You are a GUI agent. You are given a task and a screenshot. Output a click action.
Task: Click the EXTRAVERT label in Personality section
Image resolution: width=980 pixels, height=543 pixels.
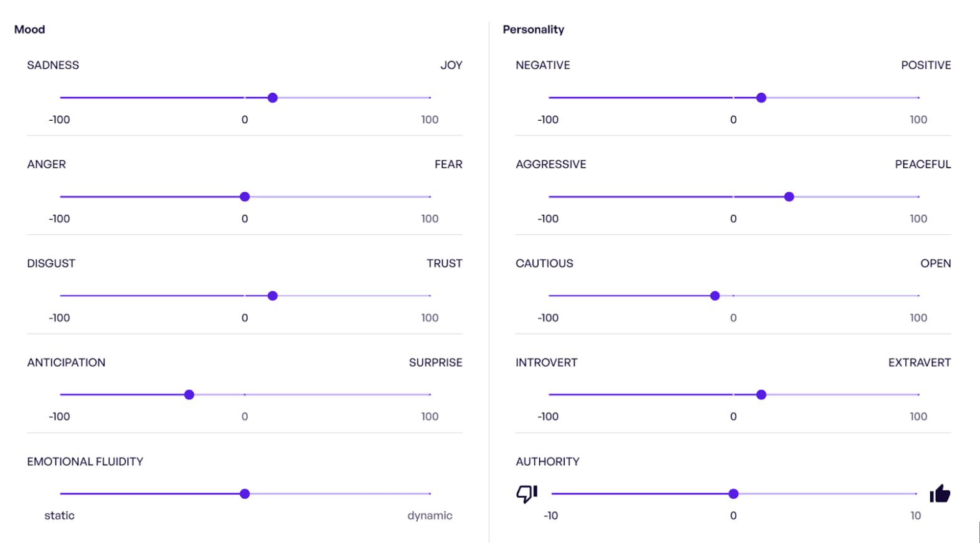pos(919,362)
